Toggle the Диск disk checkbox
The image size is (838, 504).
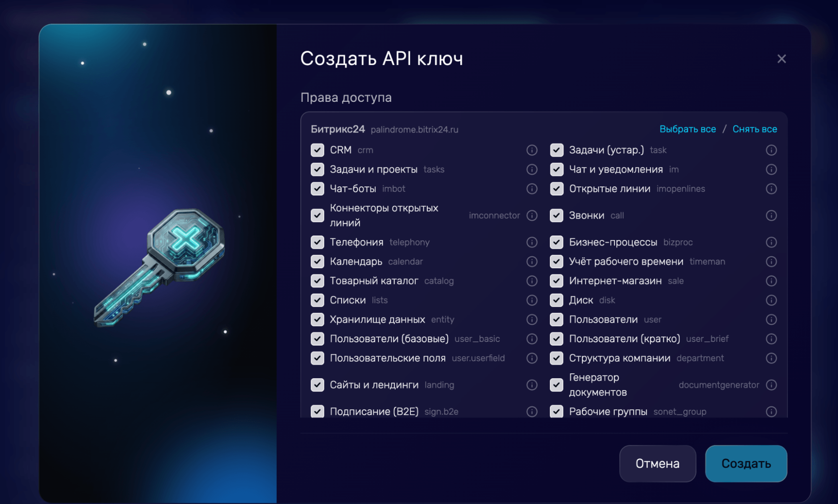(x=556, y=300)
